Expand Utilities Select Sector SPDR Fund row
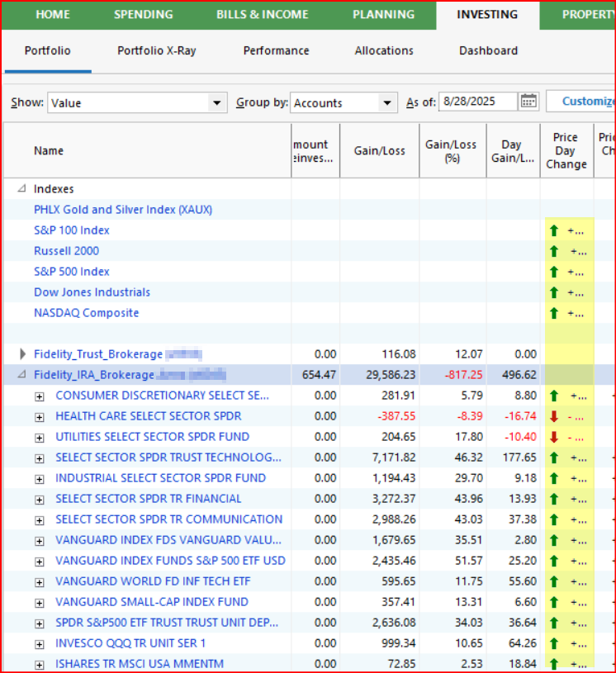 pos(40,438)
